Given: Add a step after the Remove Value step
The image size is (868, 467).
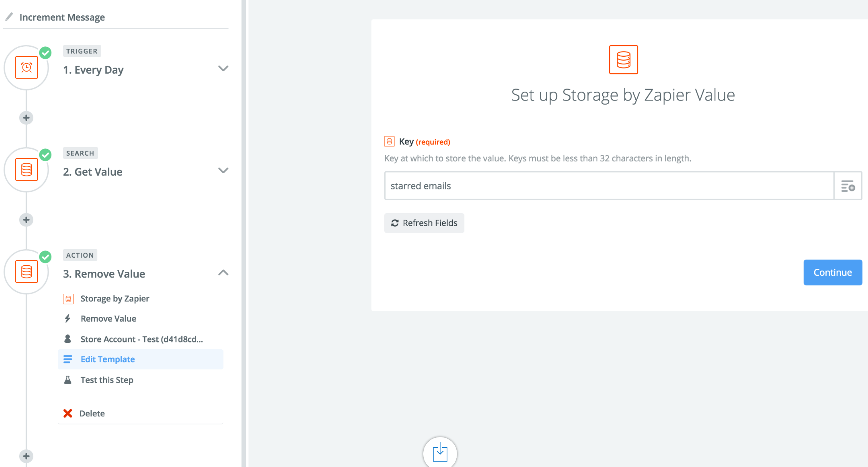Looking at the screenshot, I should pos(26,456).
